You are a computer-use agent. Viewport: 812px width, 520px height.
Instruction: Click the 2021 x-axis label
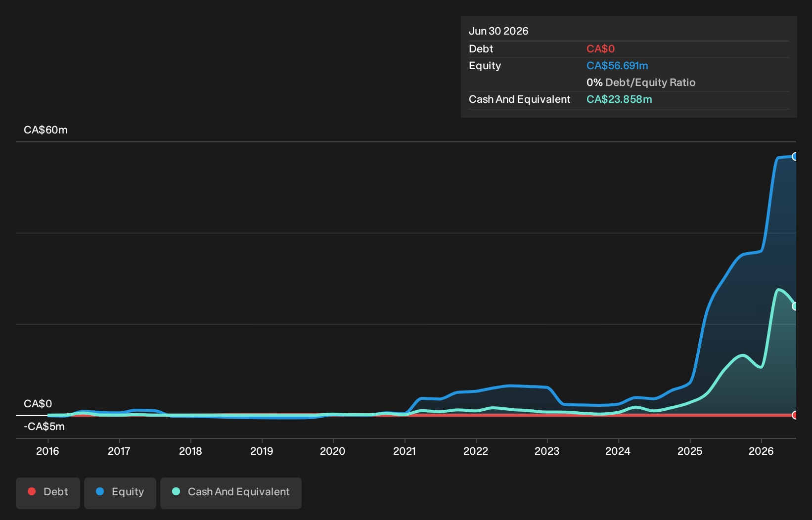coord(405,451)
